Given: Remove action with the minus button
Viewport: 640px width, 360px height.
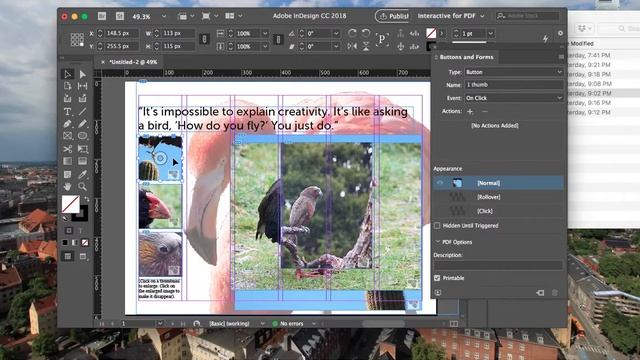Looking at the screenshot, I should [484, 111].
